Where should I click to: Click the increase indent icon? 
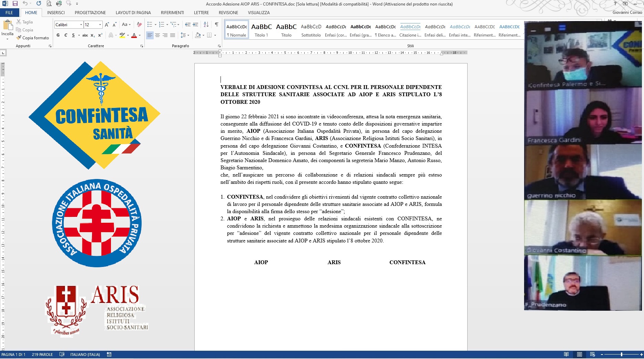click(x=195, y=24)
